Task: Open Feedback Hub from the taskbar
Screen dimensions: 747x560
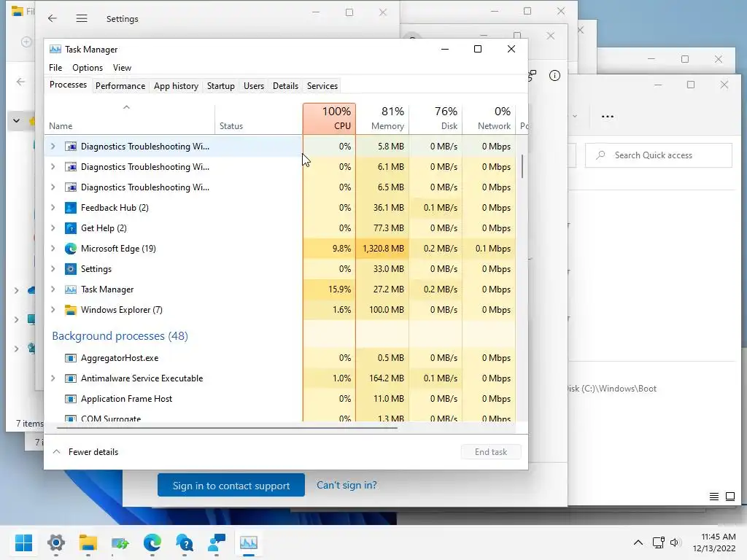Action: click(217, 542)
